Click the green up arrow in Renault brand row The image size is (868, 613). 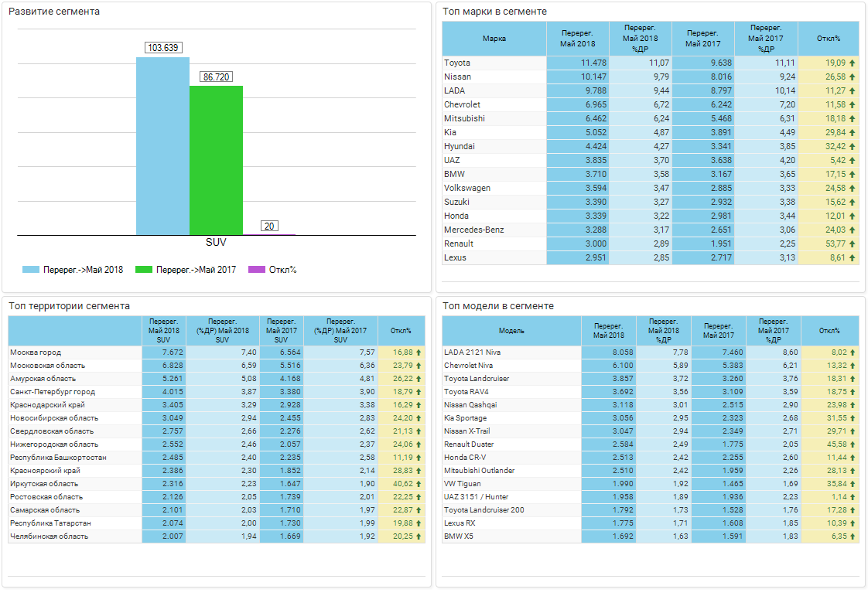(852, 244)
